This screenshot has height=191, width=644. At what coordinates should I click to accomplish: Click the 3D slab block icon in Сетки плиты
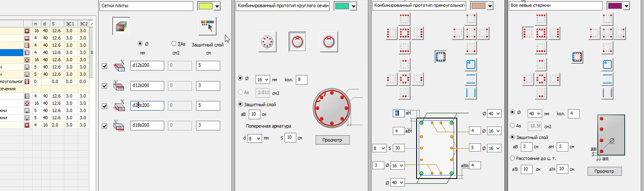pos(121,26)
